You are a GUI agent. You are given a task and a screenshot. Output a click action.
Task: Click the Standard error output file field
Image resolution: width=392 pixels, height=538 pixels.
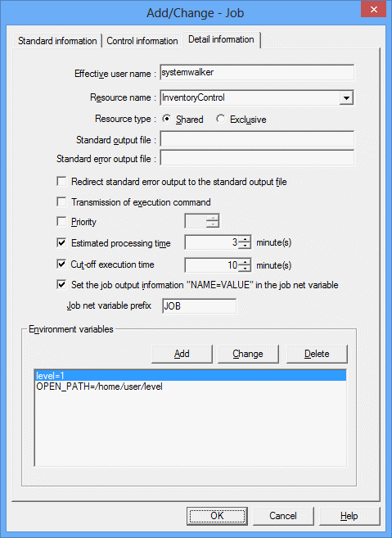[x=257, y=158]
